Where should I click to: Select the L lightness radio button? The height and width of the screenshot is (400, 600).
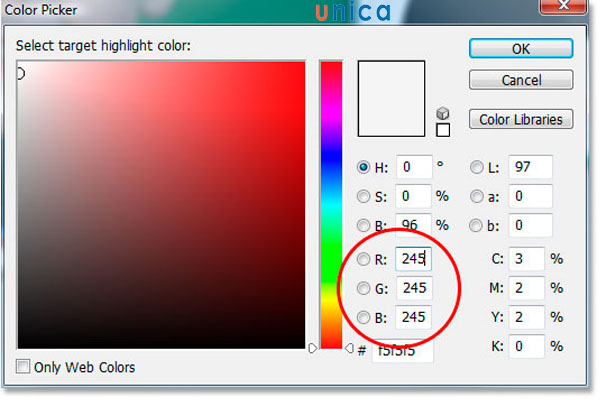point(476,167)
